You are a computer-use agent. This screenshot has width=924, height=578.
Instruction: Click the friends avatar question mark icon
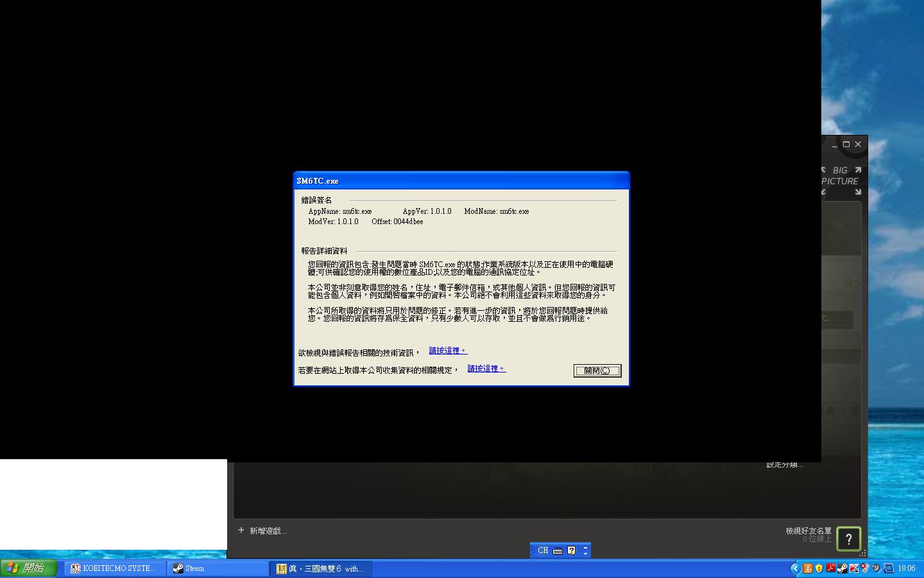[849, 539]
